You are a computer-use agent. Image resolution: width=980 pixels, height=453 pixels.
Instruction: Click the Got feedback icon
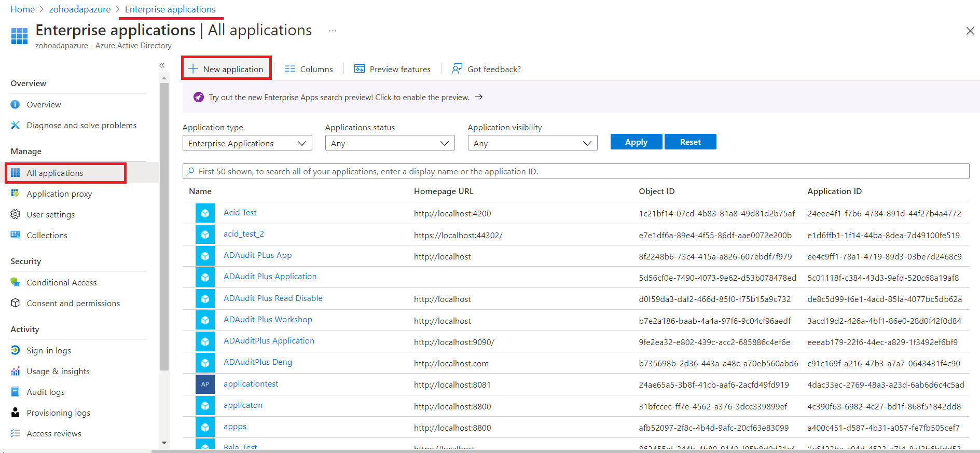(x=457, y=69)
